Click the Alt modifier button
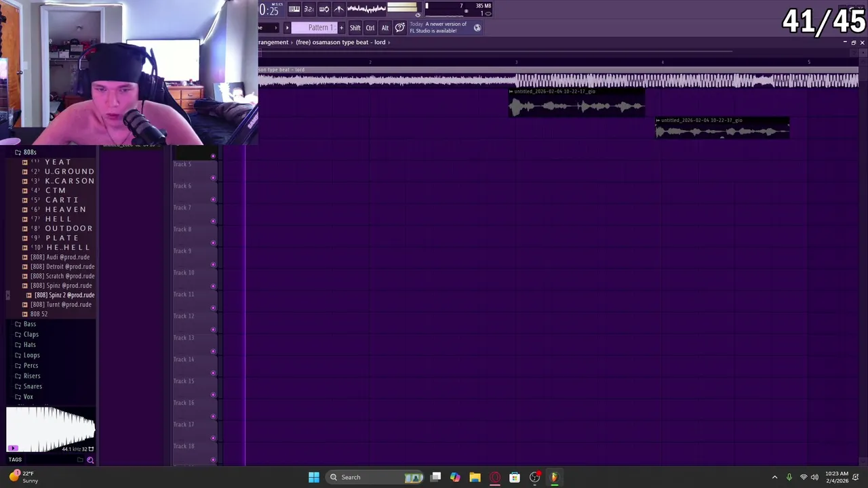Screen dimensions: 868x488 pyautogui.click(x=385, y=28)
